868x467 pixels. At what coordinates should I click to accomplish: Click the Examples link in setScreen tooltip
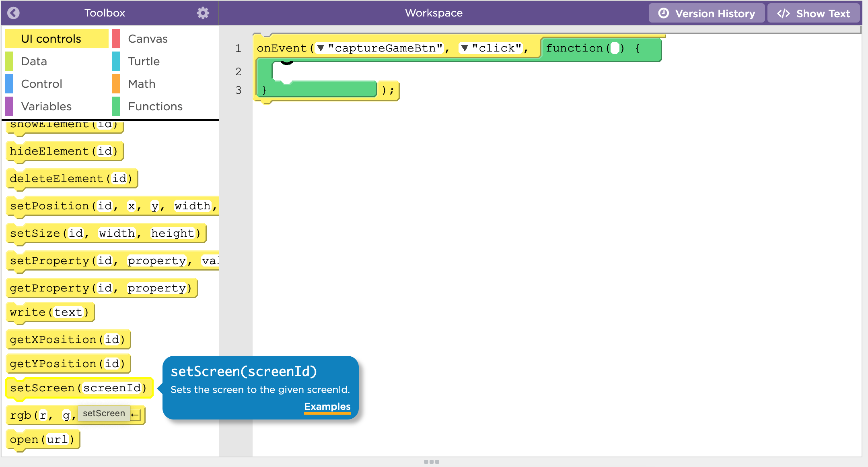click(327, 407)
